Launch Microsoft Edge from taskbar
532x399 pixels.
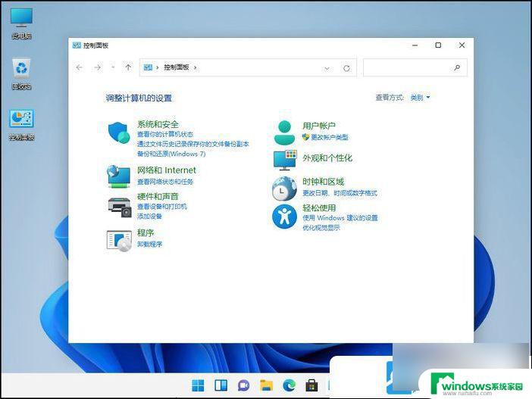(x=289, y=385)
